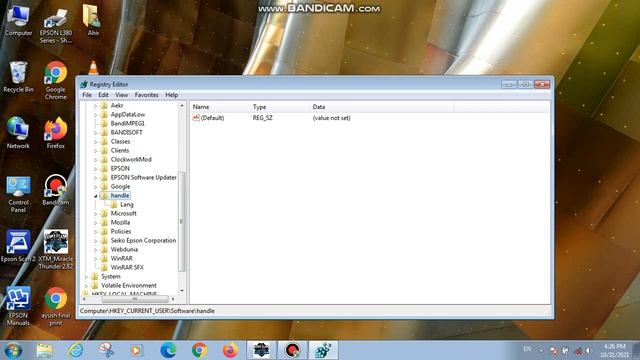This screenshot has height=360, width=640.
Task: Click the tree pane scroll-up arrow
Action: tap(182, 106)
